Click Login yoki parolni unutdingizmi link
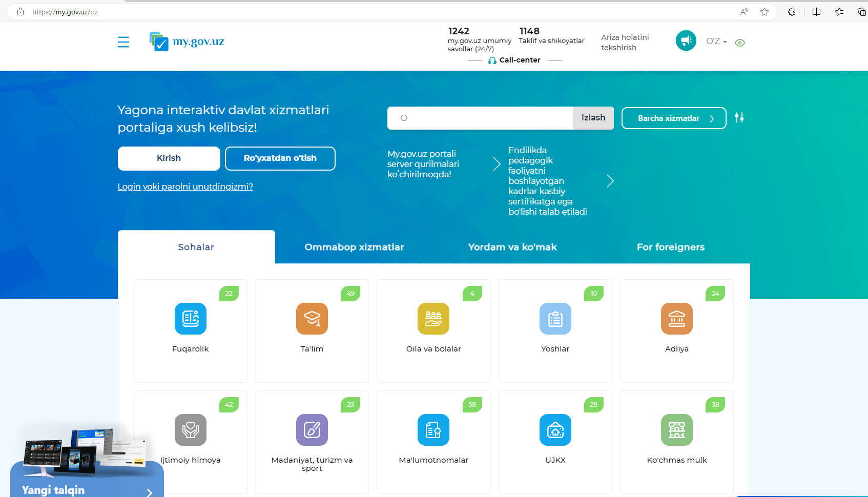Image resolution: width=868 pixels, height=497 pixels. click(185, 187)
